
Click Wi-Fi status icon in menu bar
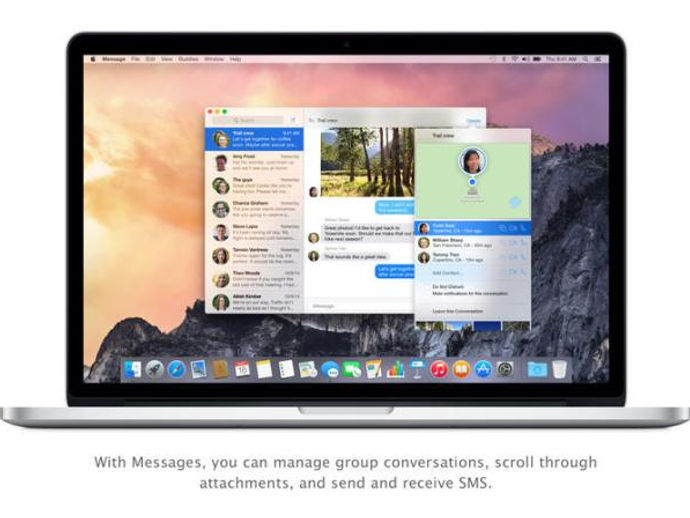coord(514,59)
